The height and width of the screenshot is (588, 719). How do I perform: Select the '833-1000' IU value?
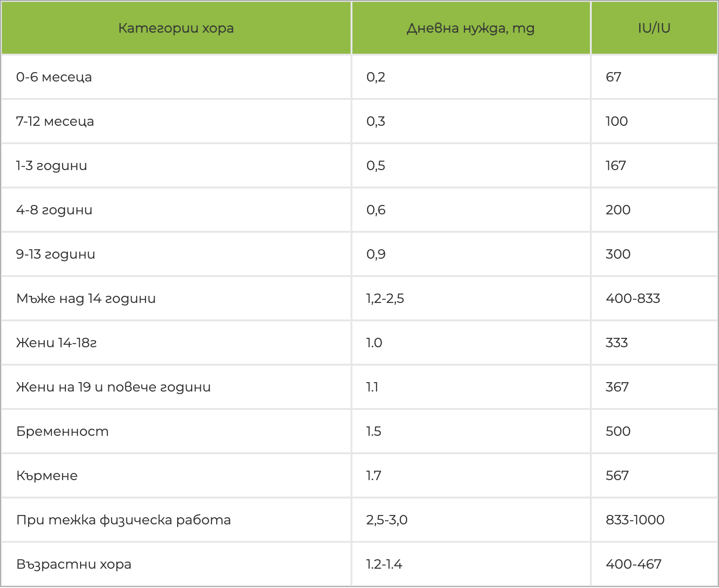635,520
